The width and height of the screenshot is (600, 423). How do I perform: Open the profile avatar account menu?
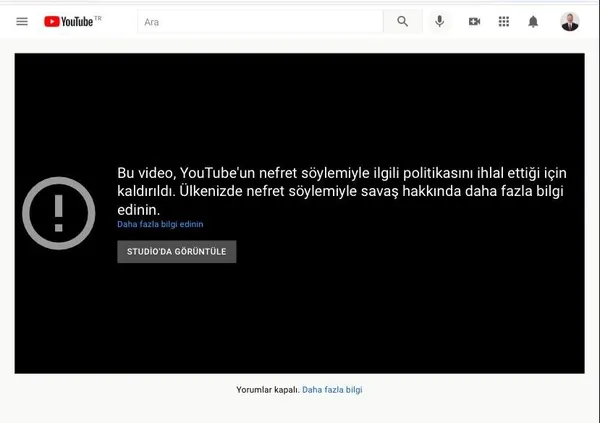click(570, 21)
